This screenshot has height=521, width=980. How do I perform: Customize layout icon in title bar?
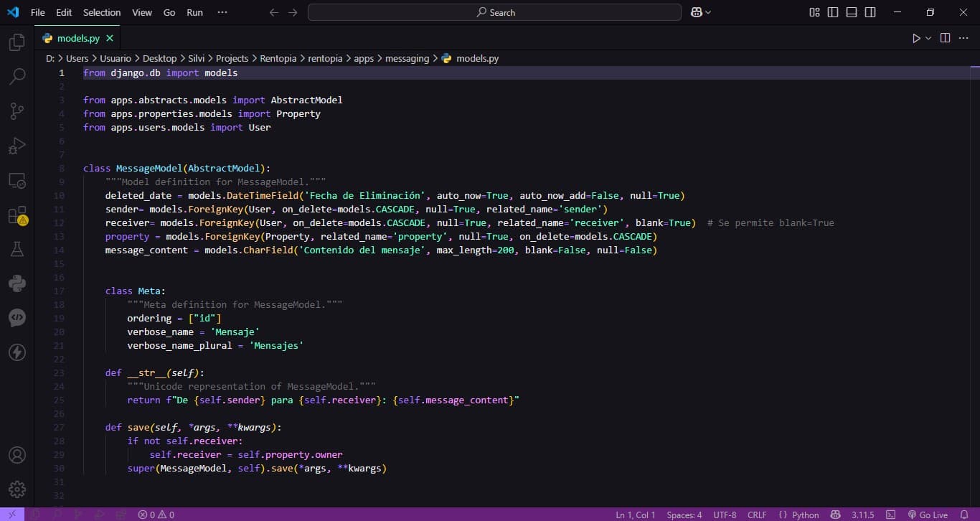point(814,12)
